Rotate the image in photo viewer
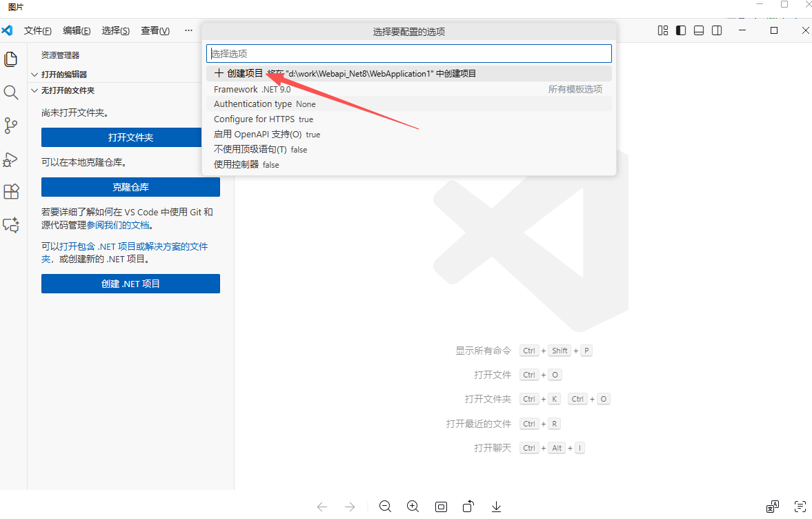Viewport: 812px width, 519px height. pos(468,506)
